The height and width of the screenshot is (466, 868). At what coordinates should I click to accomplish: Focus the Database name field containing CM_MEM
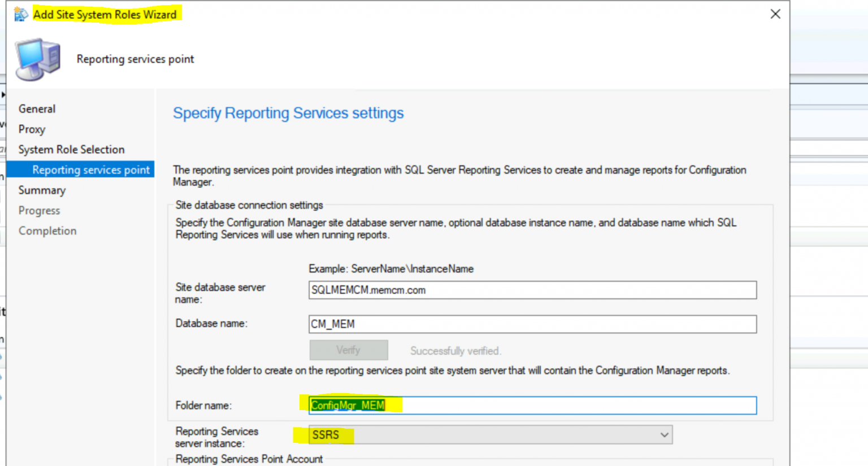[x=532, y=324]
